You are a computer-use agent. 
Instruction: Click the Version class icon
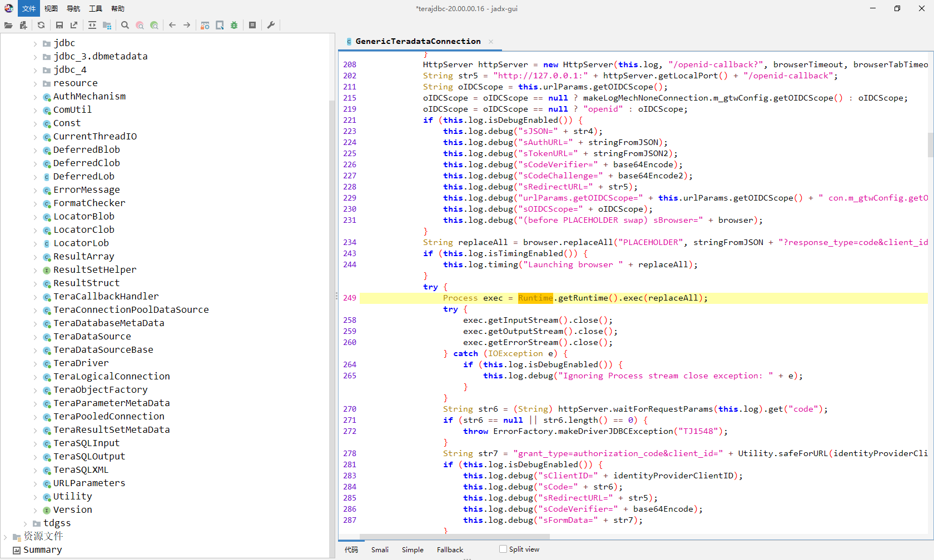47,510
